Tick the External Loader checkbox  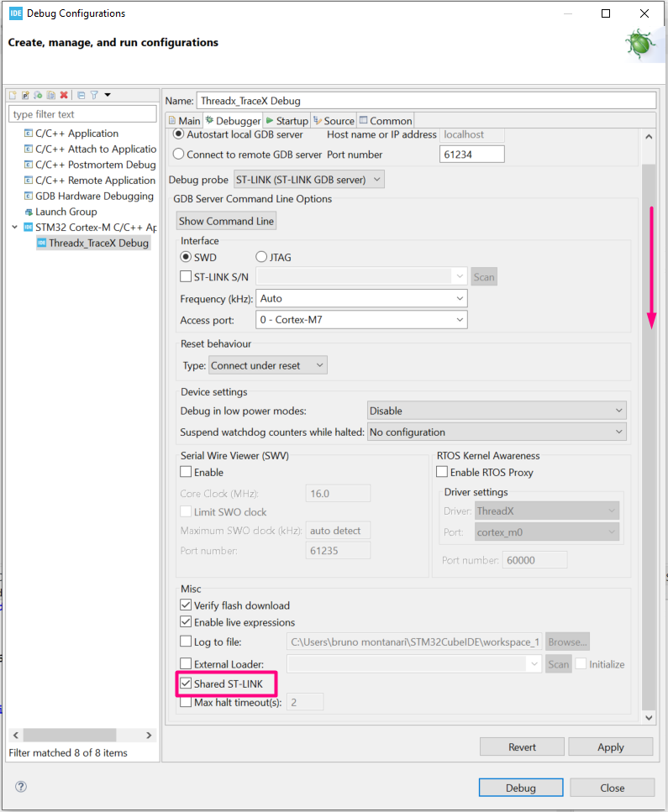click(x=186, y=663)
